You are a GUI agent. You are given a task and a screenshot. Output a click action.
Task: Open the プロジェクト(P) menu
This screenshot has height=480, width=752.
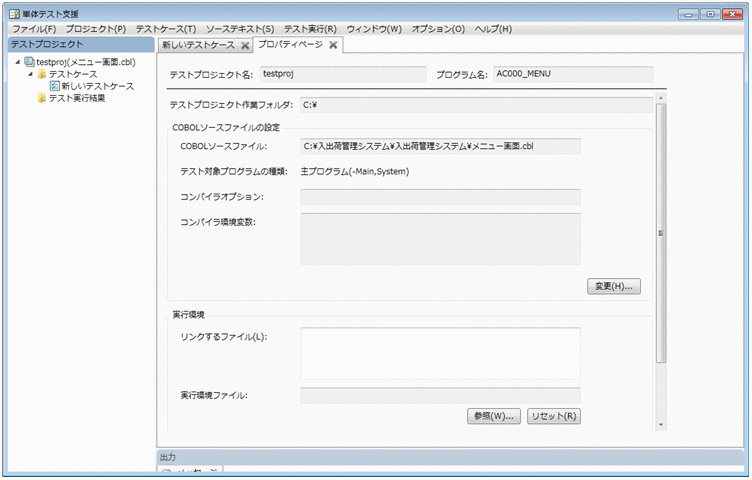[95, 29]
